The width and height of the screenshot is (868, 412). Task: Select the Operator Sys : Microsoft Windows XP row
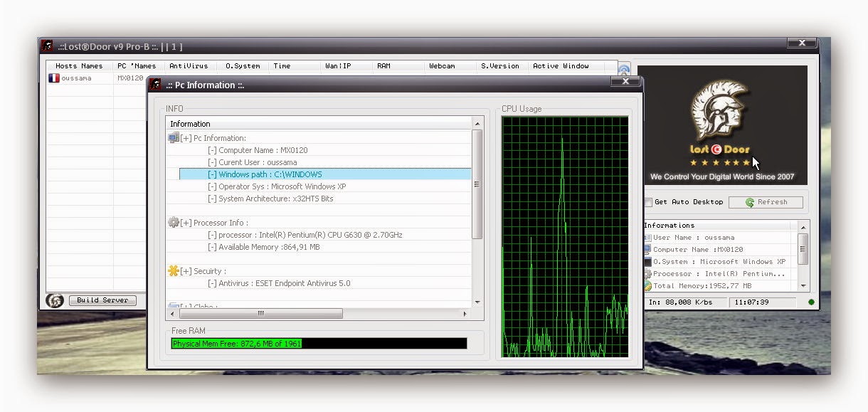[325, 186]
